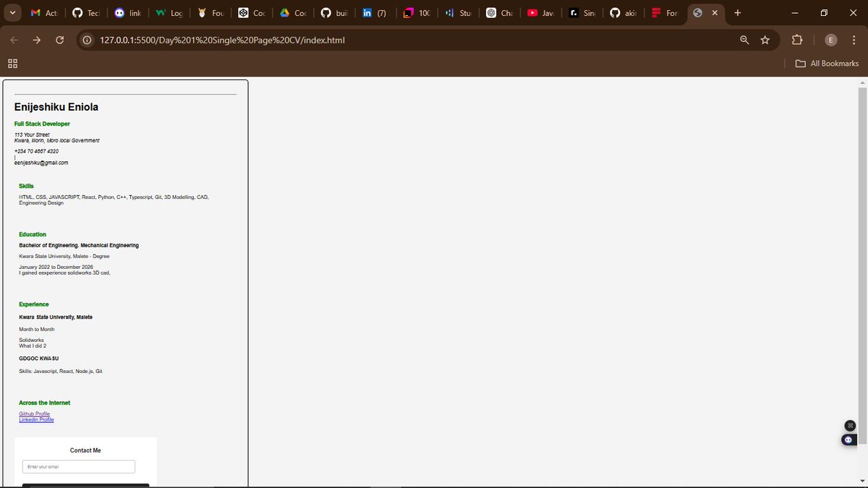Switch to the GitHub 'buil' tab
The height and width of the screenshot is (488, 868).
pos(335,13)
